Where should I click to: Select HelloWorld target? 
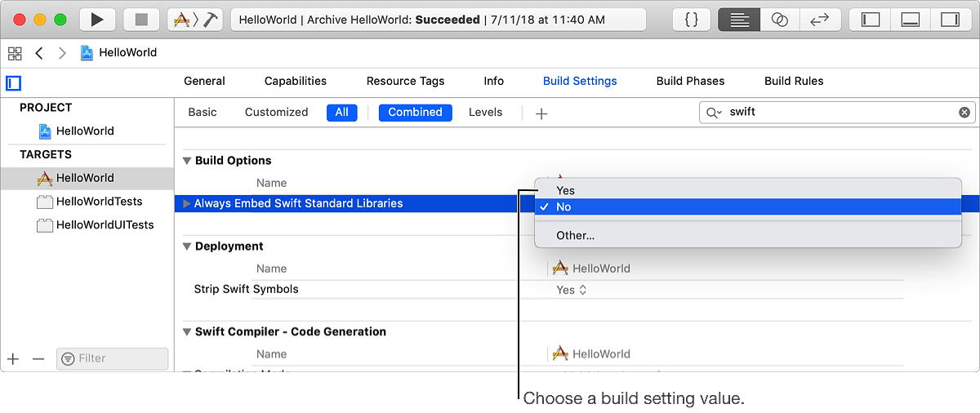pos(87,178)
